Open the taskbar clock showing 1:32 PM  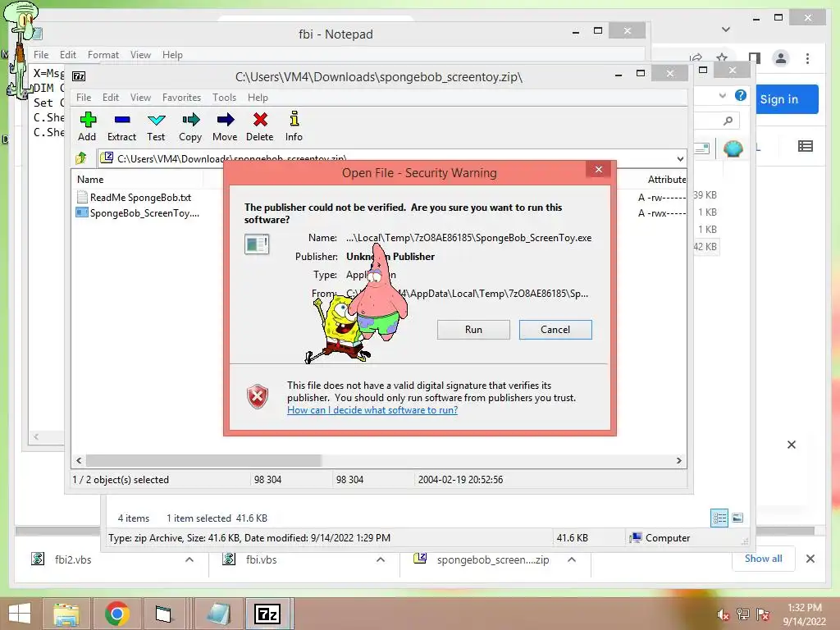coord(805,614)
